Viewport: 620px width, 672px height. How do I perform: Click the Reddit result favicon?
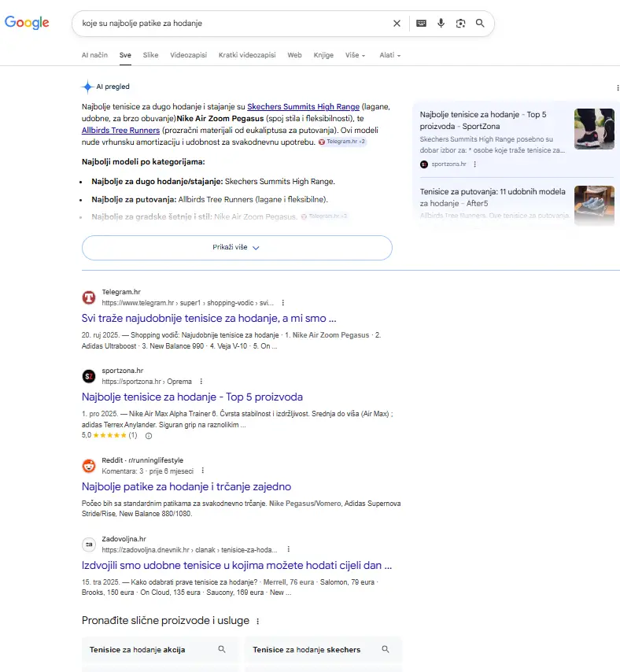[x=89, y=465]
